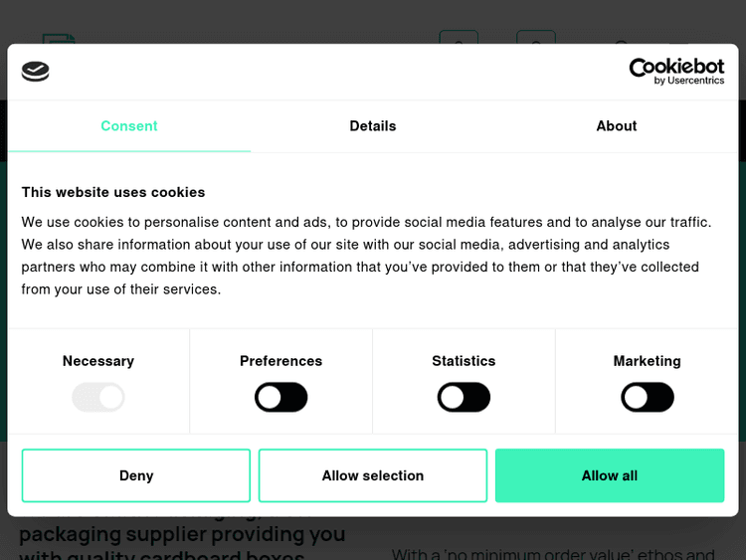Click the packaging supplier headline below dialog
The image size is (746, 560).
click(182, 535)
